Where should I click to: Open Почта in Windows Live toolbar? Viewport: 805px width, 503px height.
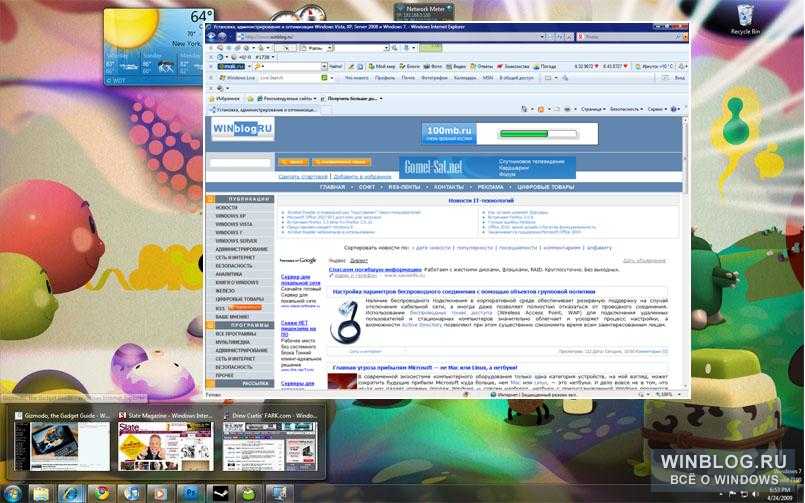[x=408, y=78]
